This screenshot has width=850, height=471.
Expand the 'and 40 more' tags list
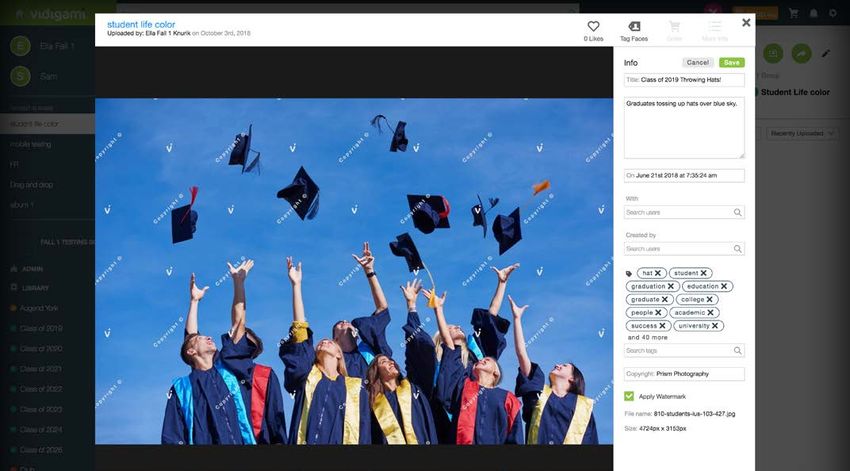coord(647,338)
